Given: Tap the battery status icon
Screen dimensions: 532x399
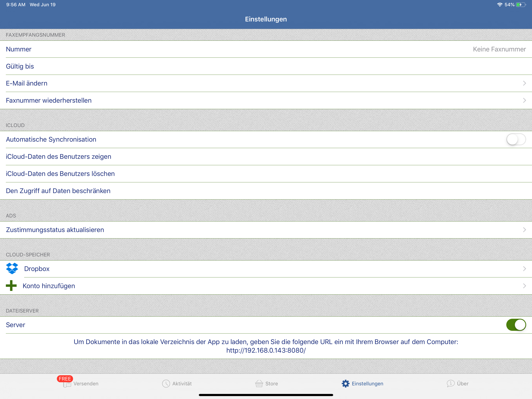Looking at the screenshot, I should point(521,4).
